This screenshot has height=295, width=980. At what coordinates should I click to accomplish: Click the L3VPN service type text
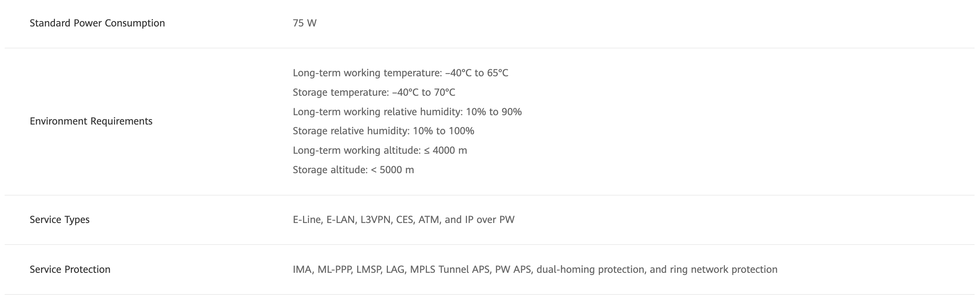tap(375, 220)
